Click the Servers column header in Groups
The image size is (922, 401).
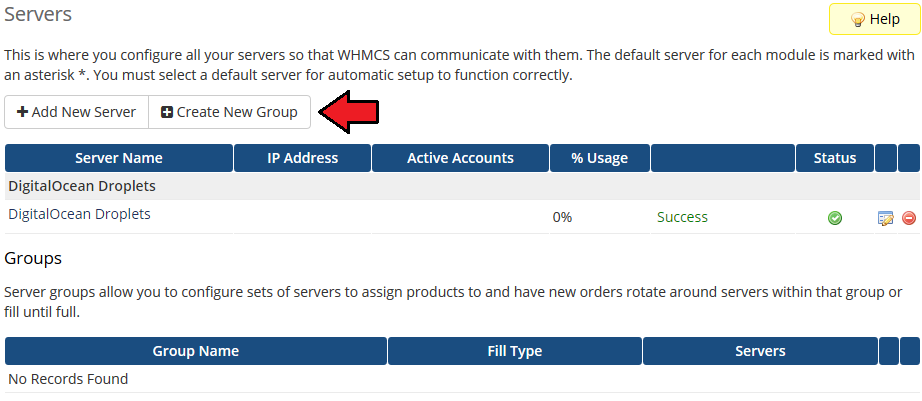click(760, 351)
